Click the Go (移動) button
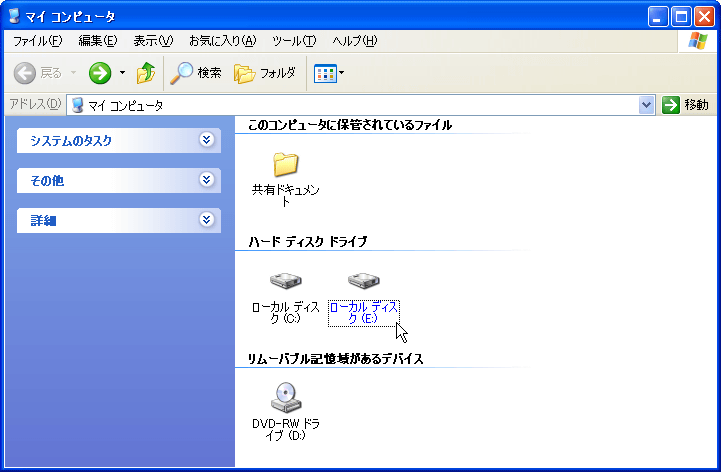 point(685,105)
